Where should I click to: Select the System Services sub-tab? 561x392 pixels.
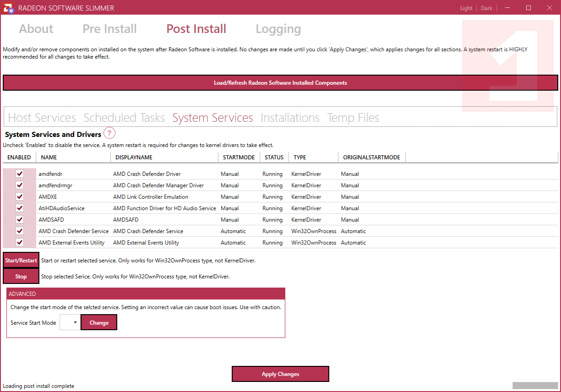tap(213, 118)
